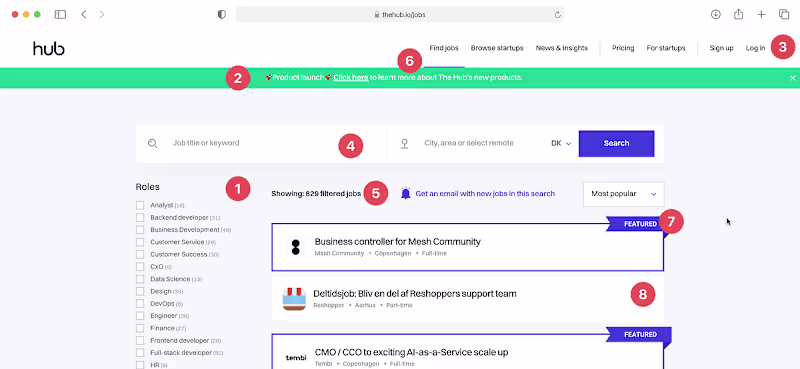Check the Engineer role checkbox

point(140,316)
